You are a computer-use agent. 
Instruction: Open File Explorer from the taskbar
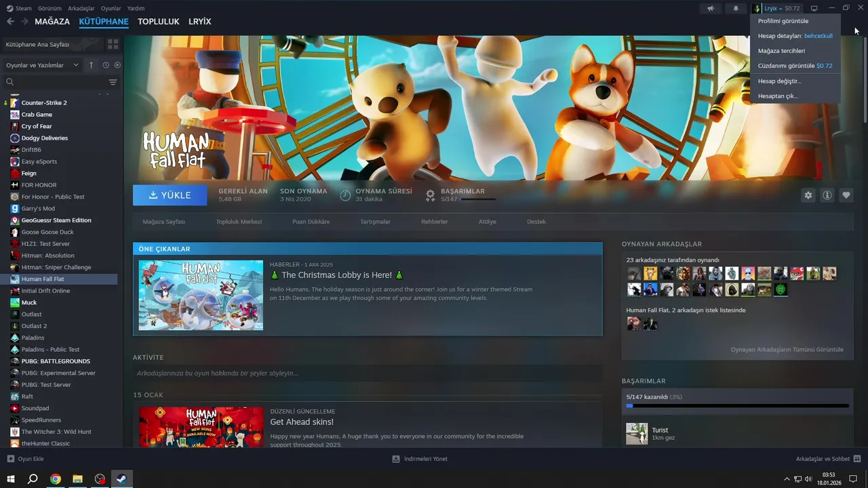point(78,479)
